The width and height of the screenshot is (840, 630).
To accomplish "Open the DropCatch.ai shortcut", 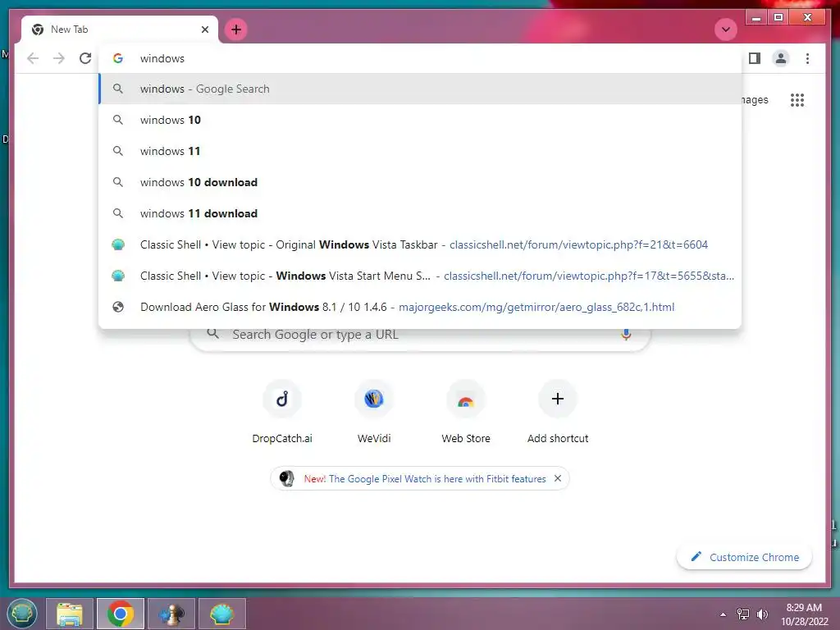I will (282, 413).
